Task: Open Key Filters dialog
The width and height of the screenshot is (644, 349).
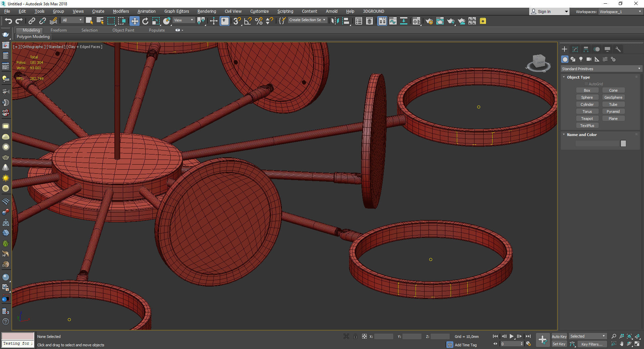Action: [x=592, y=344]
